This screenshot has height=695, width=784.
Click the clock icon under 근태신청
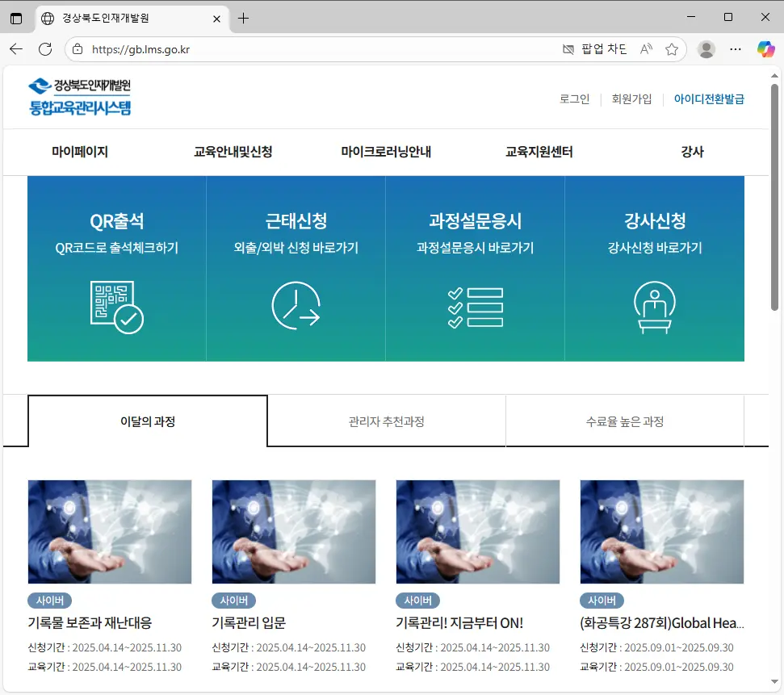coord(296,305)
